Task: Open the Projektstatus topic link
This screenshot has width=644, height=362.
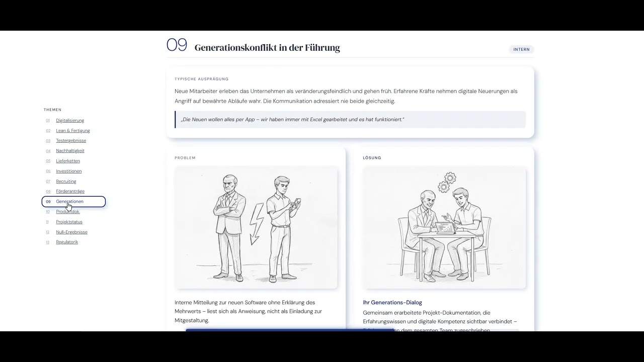Action: [69, 222]
